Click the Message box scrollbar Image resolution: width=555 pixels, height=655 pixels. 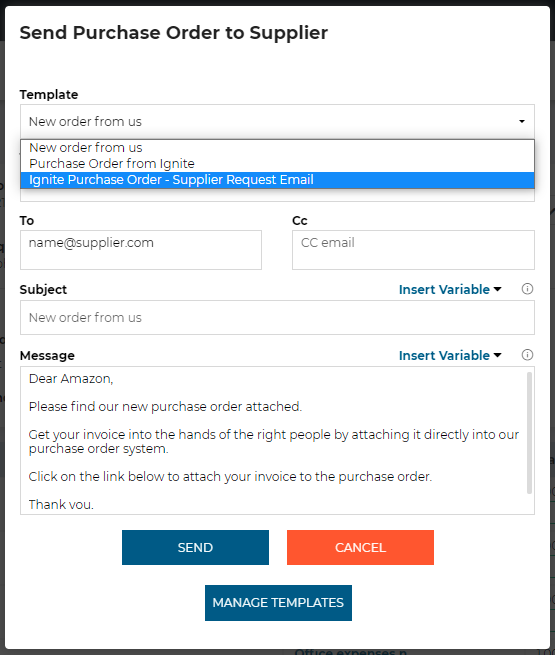pos(530,433)
